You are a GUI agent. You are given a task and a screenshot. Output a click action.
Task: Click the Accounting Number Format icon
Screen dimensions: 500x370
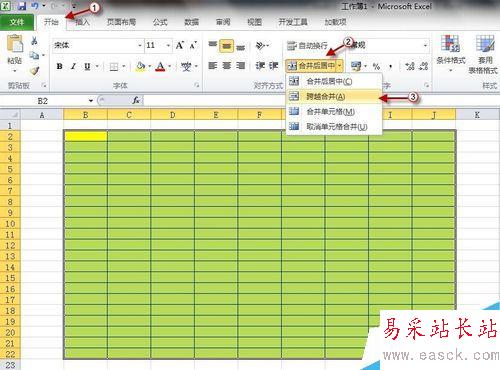[x=356, y=66]
